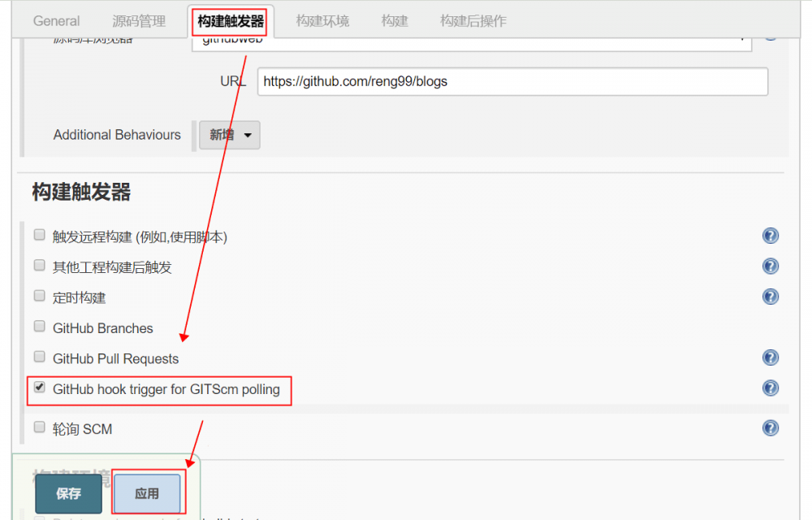View help for GitHub Pull Requests trigger
Image resolution: width=812 pixels, height=520 pixels.
(x=770, y=357)
